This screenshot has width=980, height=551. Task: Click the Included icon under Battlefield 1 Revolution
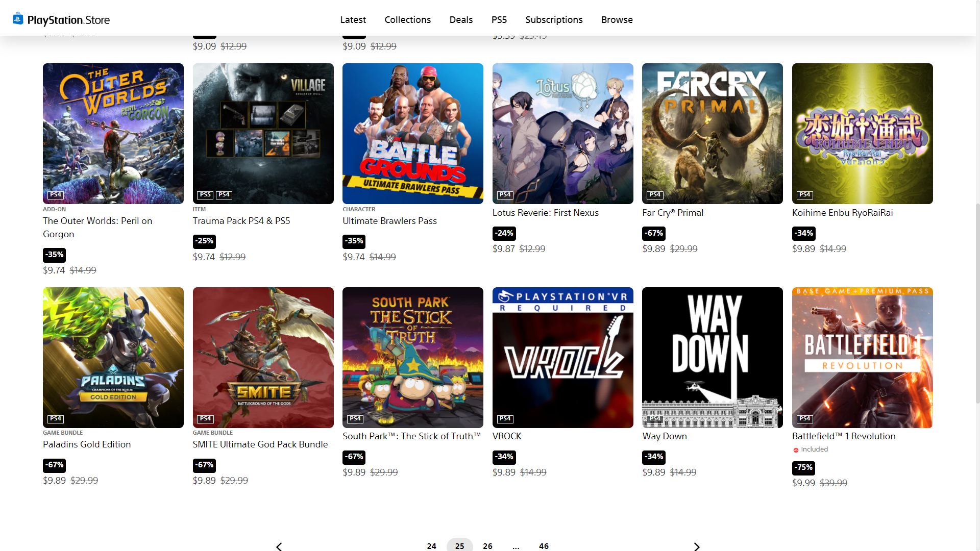point(796,450)
